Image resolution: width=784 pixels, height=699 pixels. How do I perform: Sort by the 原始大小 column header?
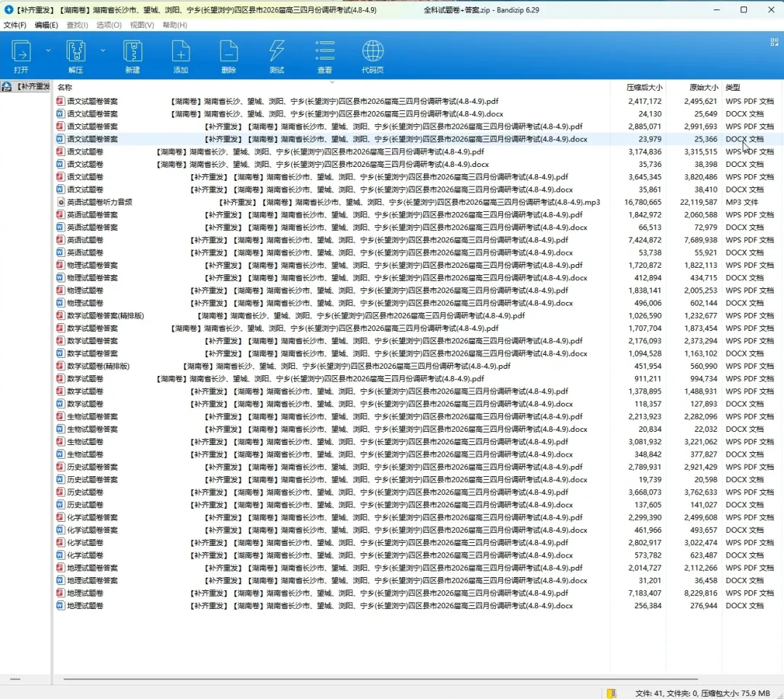pyautogui.click(x=703, y=87)
